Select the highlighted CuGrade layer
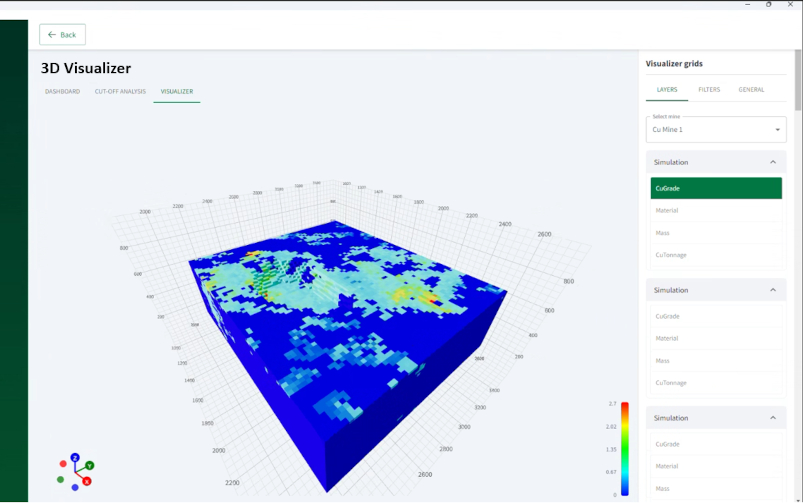The image size is (803, 503). click(x=716, y=188)
